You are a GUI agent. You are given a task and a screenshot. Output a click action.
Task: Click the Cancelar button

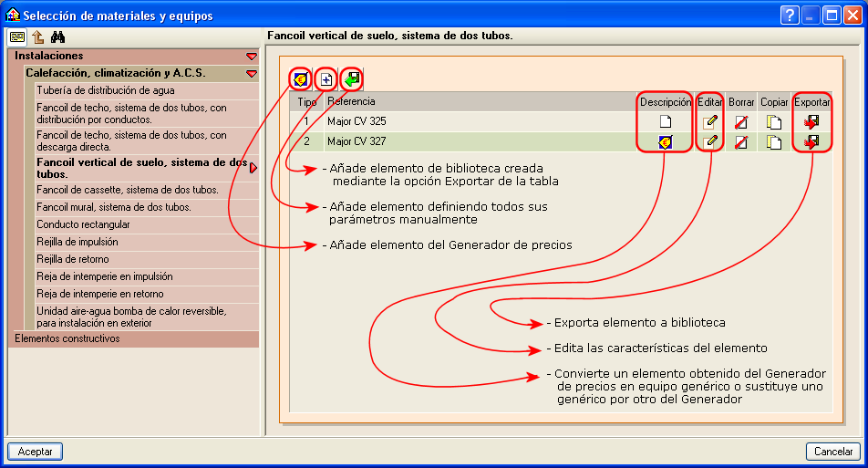[x=833, y=452]
